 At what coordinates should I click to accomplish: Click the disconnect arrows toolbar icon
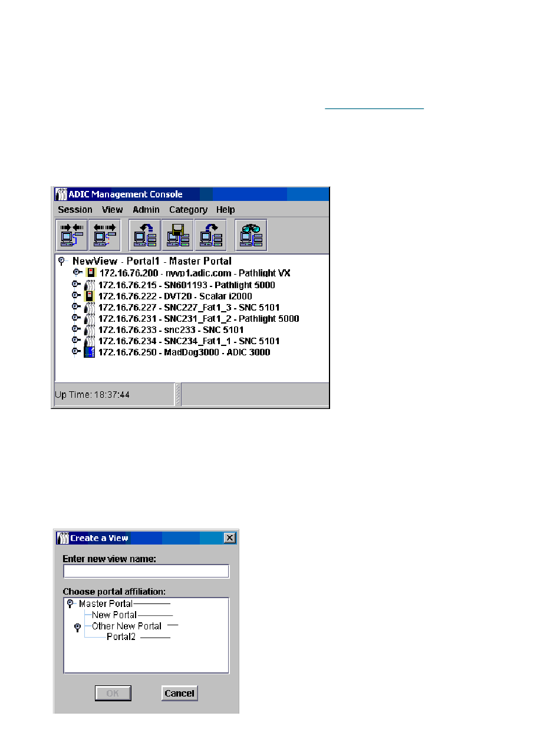(105, 236)
